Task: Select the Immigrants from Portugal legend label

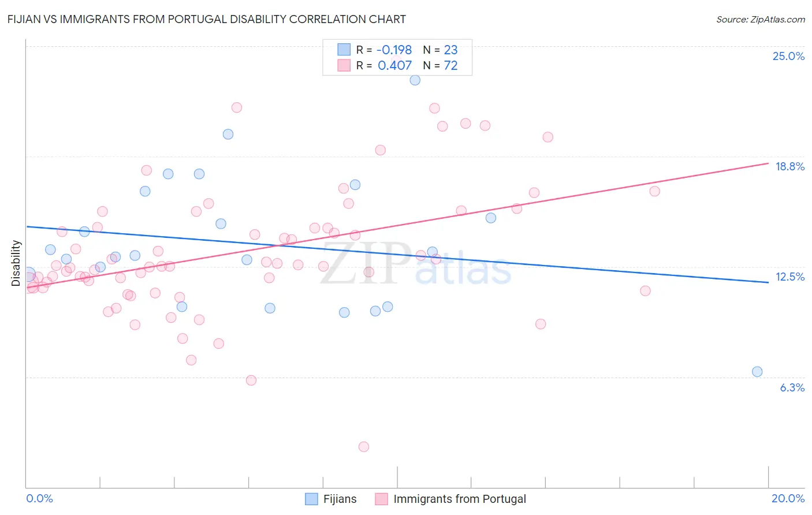Action: 460,499
